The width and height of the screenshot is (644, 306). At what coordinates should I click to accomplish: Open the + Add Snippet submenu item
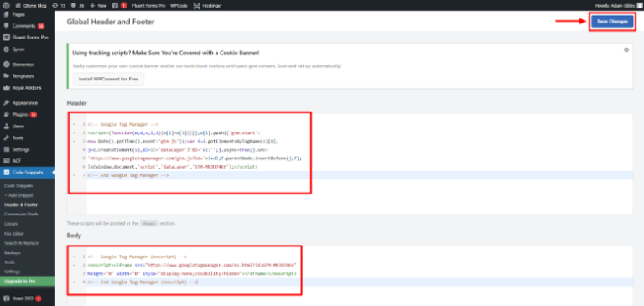click(x=18, y=195)
